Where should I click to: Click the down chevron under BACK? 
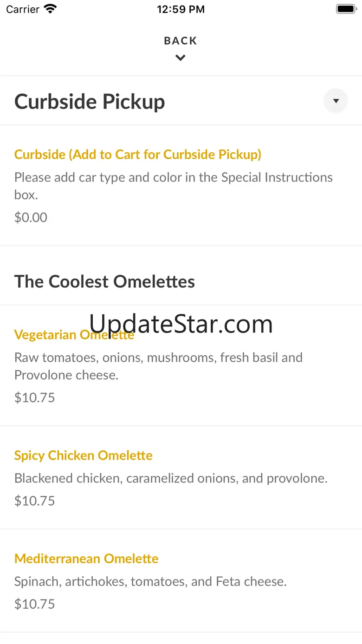coord(181,58)
